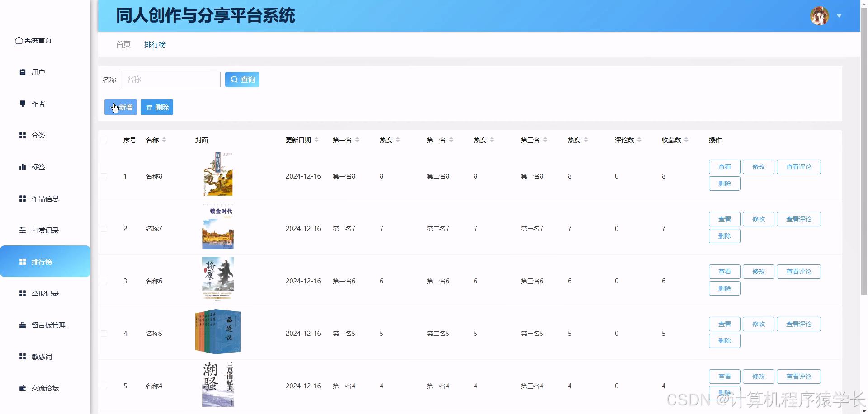Check the select-all checkbox in table header

(104, 140)
